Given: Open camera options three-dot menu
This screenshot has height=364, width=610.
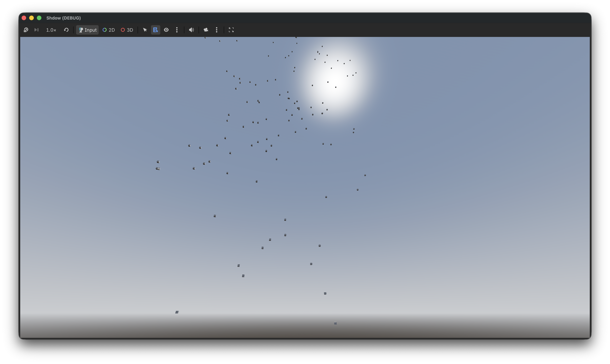Looking at the screenshot, I should coord(216,30).
